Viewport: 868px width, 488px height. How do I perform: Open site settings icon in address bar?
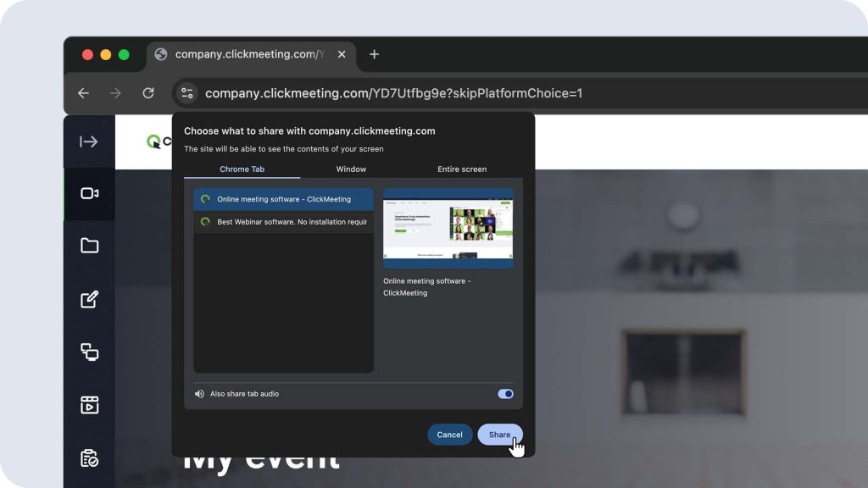pyautogui.click(x=187, y=93)
